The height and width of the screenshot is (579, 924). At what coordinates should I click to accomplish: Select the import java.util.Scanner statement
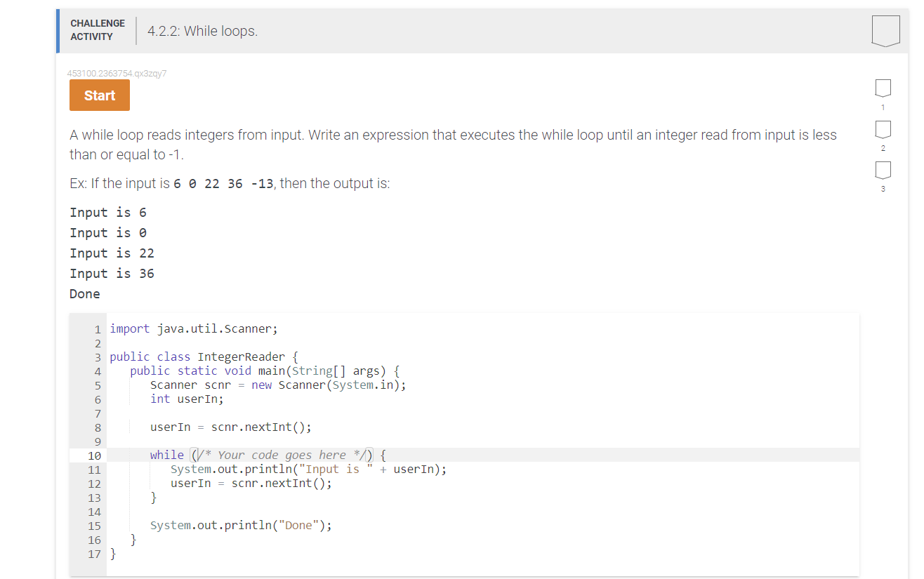pos(193,328)
